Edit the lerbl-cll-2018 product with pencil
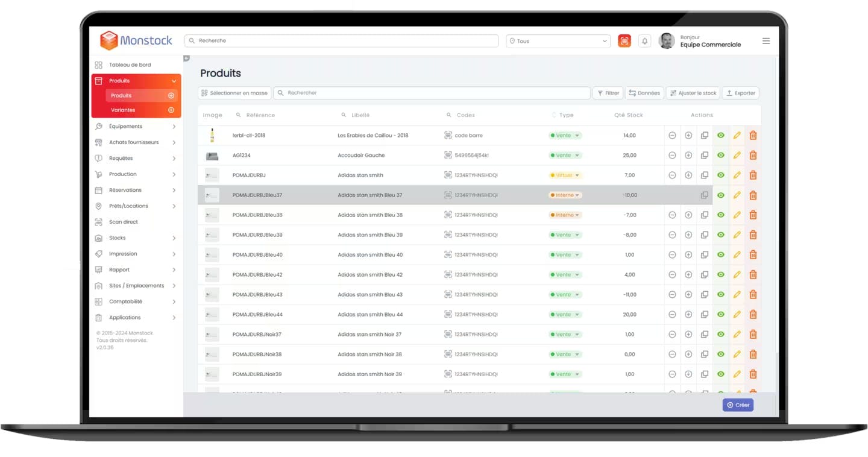Image resolution: width=868 pixels, height=457 pixels. pos(737,136)
